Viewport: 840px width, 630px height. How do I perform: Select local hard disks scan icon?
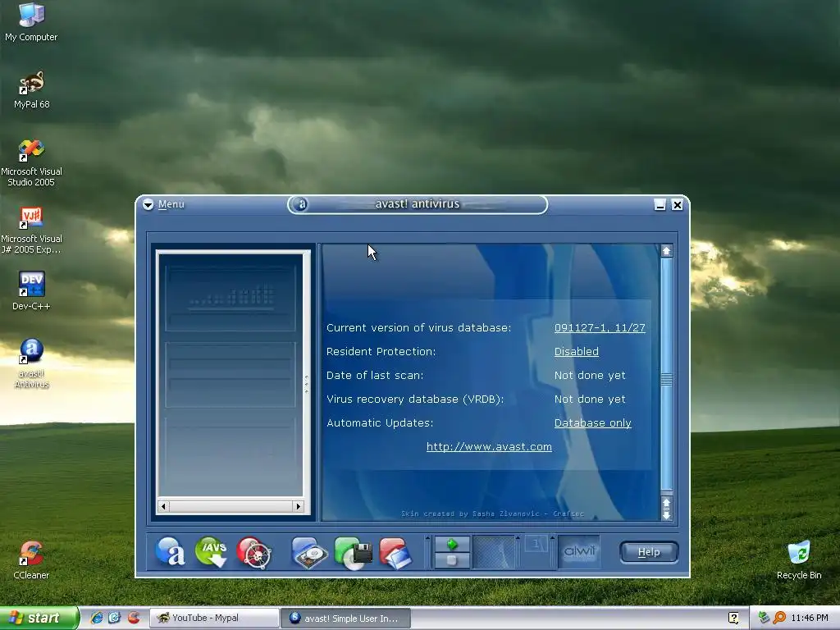click(309, 552)
